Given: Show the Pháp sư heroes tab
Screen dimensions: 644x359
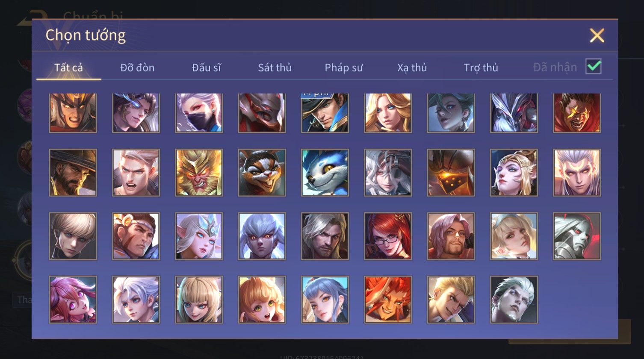Looking at the screenshot, I should (344, 68).
